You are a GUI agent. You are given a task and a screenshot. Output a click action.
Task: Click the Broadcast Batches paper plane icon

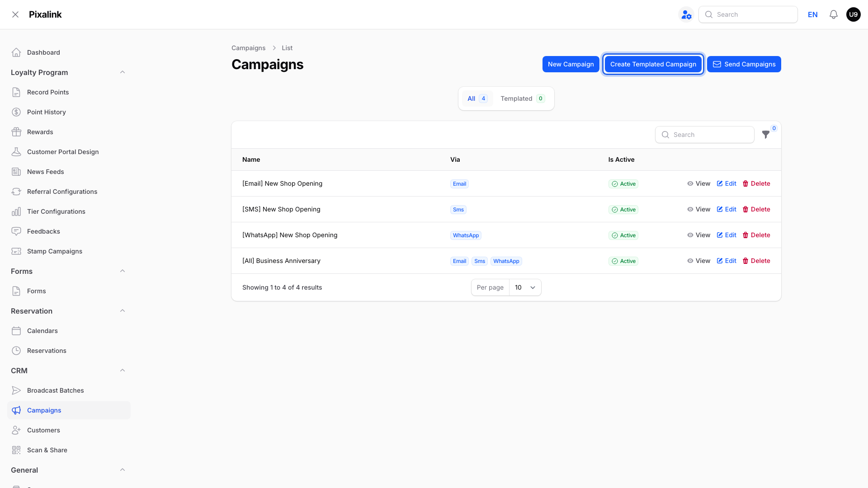[16, 390]
